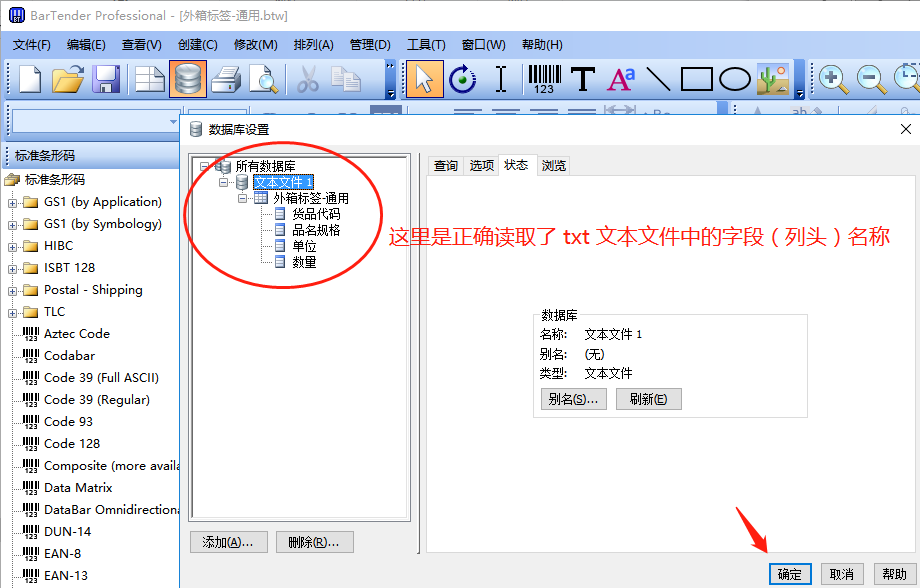Select the 货品代码 field

tap(316, 214)
